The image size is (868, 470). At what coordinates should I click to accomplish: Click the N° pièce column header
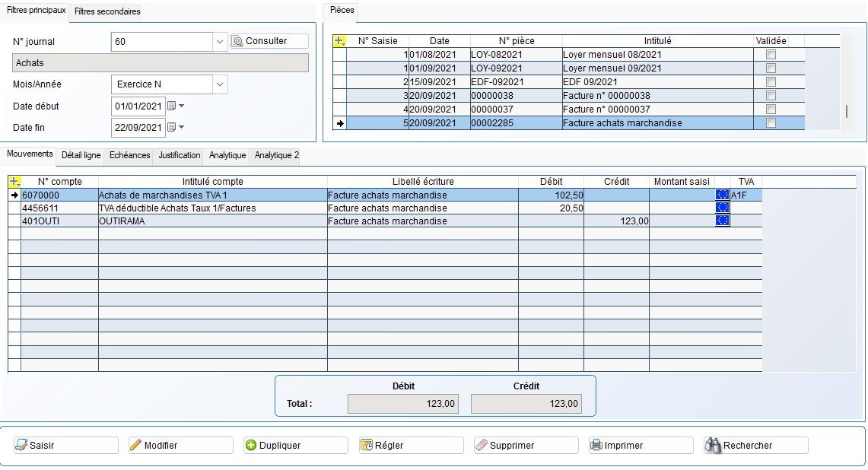pyautogui.click(x=517, y=41)
